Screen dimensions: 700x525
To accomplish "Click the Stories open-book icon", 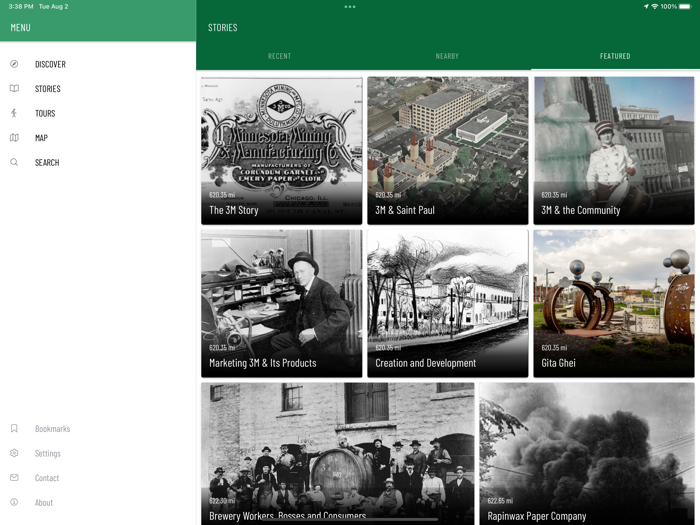I will [14, 88].
